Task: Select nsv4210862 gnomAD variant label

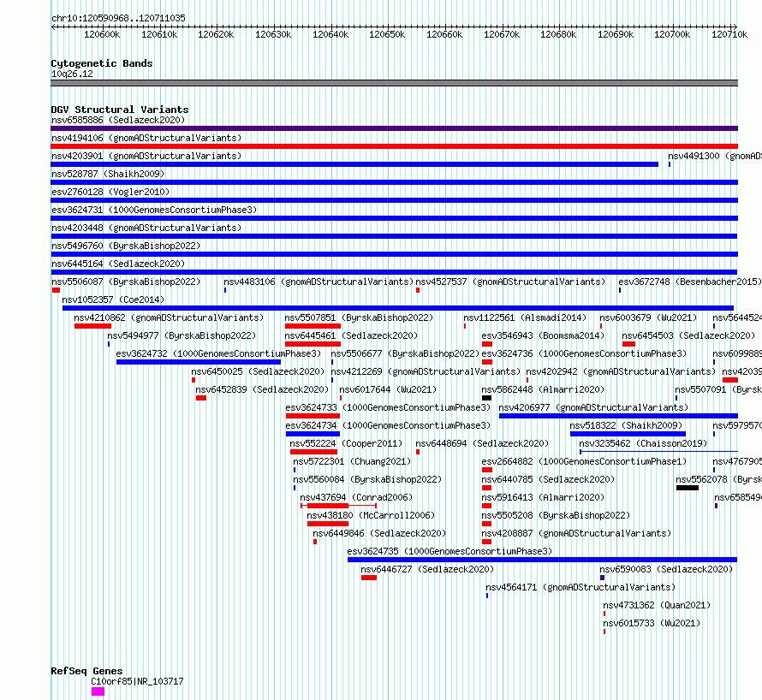Action: [170, 317]
